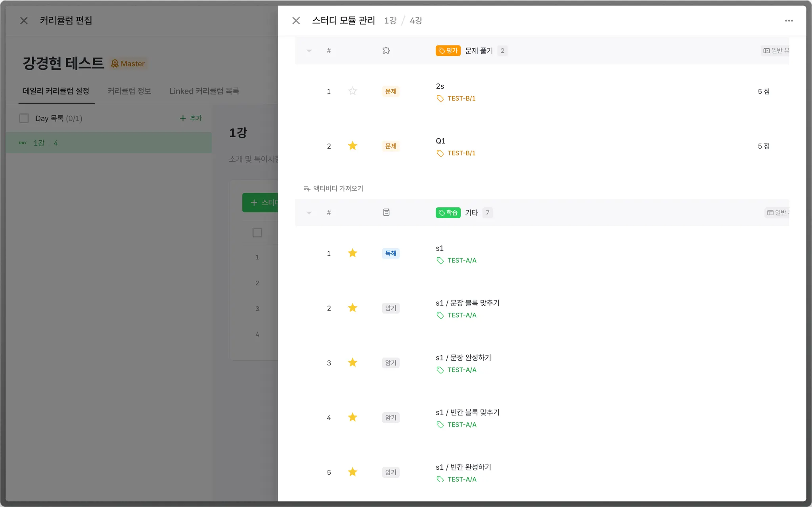Click the orange tag icon under 2s
This screenshot has height=507, width=812.
pos(440,98)
